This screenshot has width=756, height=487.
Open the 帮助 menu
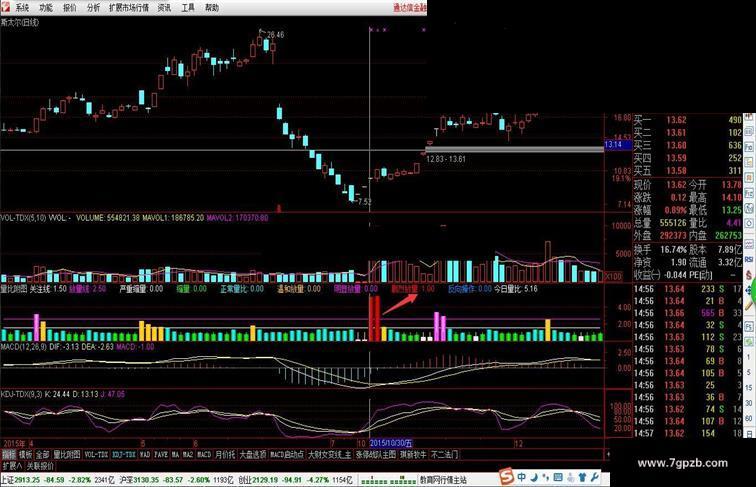pyautogui.click(x=212, y=7)
